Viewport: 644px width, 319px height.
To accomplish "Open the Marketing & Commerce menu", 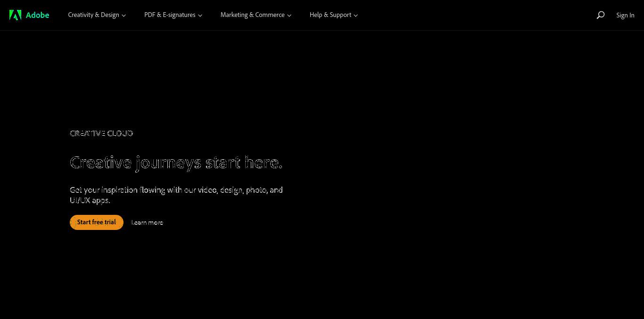I will point(256,15).
